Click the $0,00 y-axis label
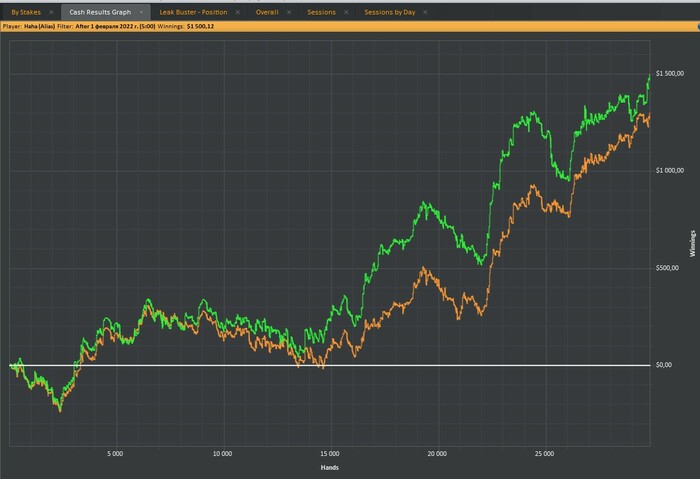 click(664, 365)
